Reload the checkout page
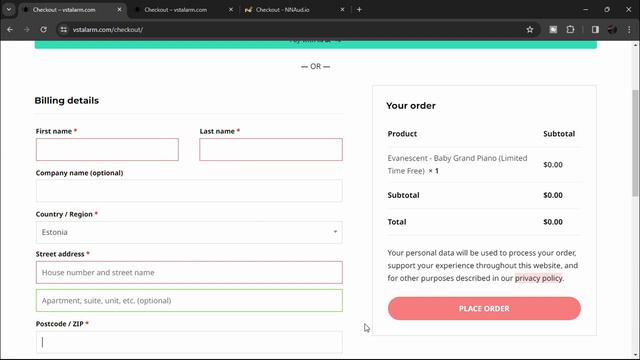Image resolution: width=640 pixels, height=360 pixels. point(43,29)
